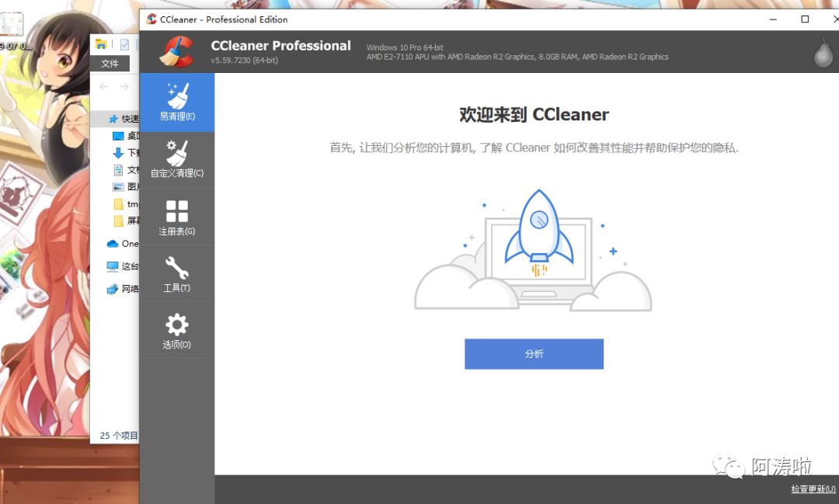The height and width of the screenshot is (504, 839).
Task: Click the 检查更新 check for updates link
Action: click(813, 489)
